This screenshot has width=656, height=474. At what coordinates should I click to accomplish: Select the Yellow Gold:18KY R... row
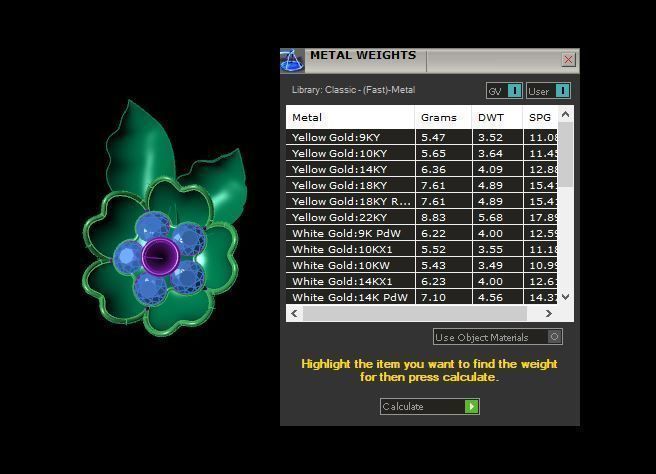(422, 201)
